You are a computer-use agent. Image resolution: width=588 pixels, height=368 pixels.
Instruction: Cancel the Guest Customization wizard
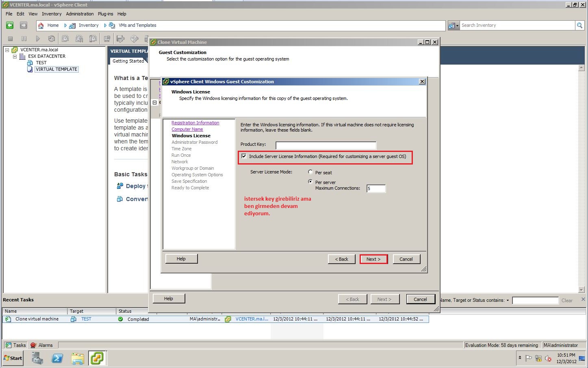[x=406, y=259]
